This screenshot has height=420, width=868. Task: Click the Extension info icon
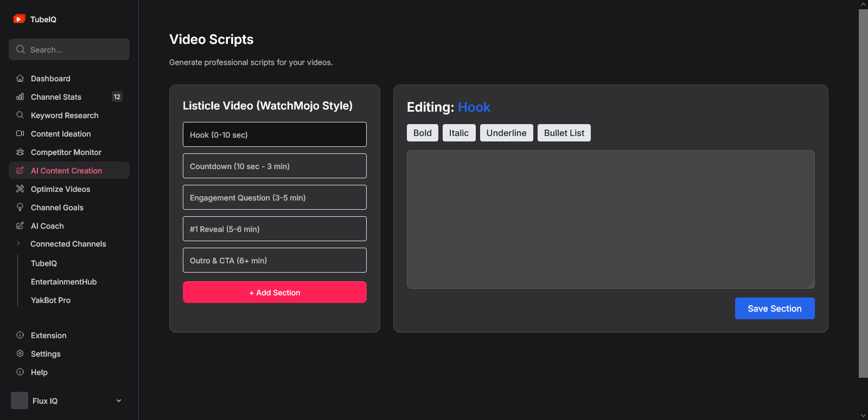click(20, 335)
